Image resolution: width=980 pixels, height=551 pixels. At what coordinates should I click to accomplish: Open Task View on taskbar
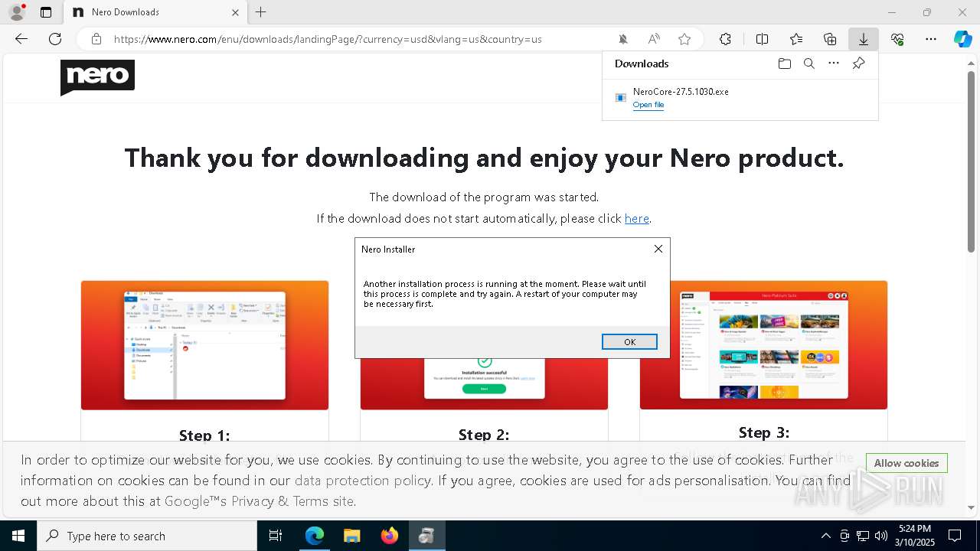(x=276, y=536)
